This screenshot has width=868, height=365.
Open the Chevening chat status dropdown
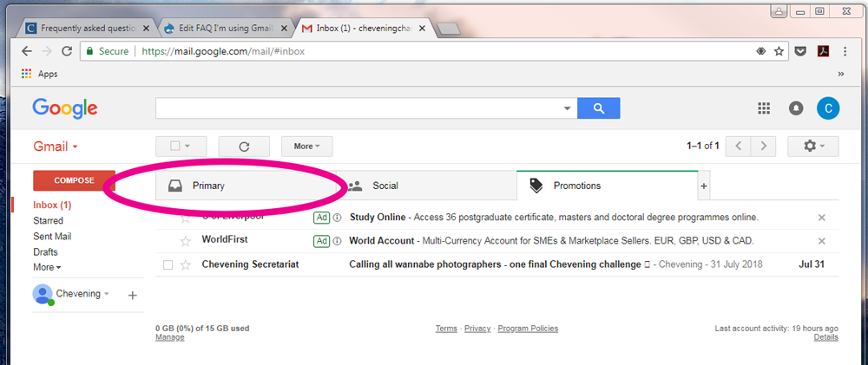tap(107, 294)
